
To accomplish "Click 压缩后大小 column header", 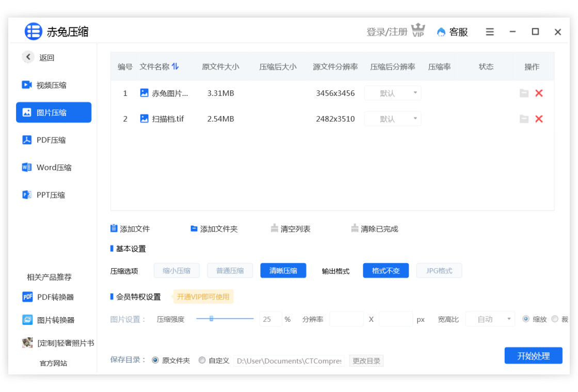I will (x=278, y=67).
